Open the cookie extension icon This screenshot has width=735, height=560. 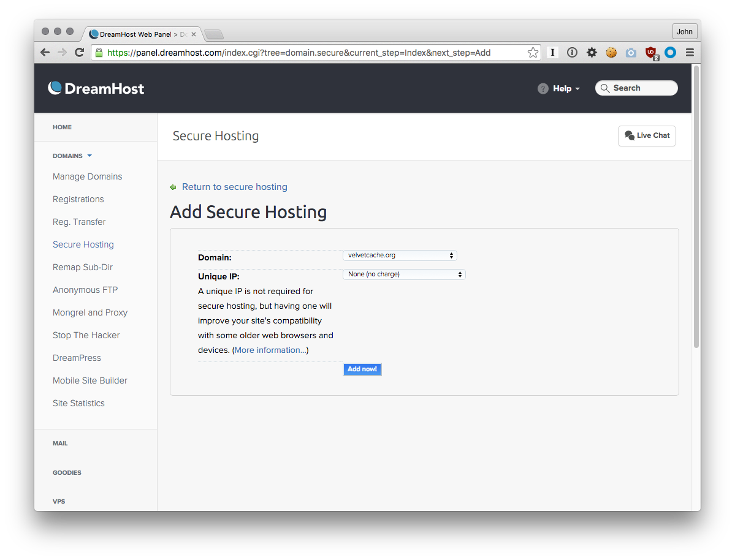click(x=611, y=53)
